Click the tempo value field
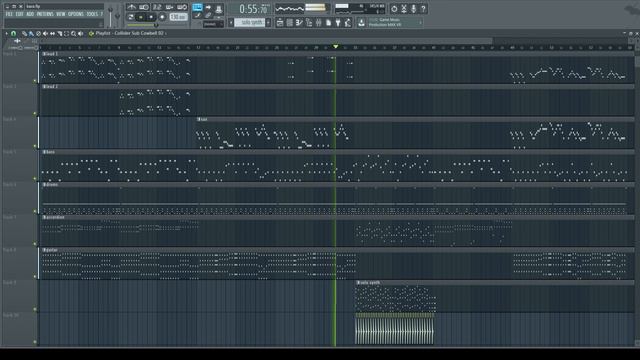The height and width of the screenshot is (360, 640). (x=178, y=17)
